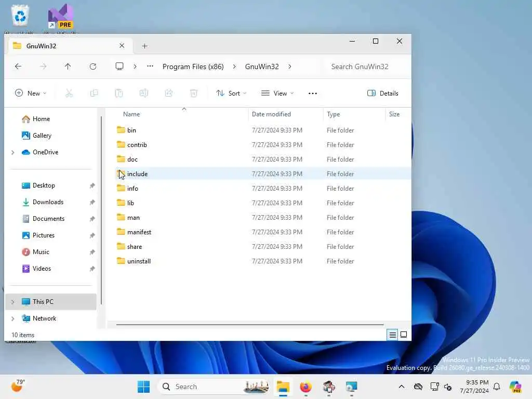This screenshot has height=399, width=532.
Task: Select the bin folder icon
Action: [x=121, y=129]
